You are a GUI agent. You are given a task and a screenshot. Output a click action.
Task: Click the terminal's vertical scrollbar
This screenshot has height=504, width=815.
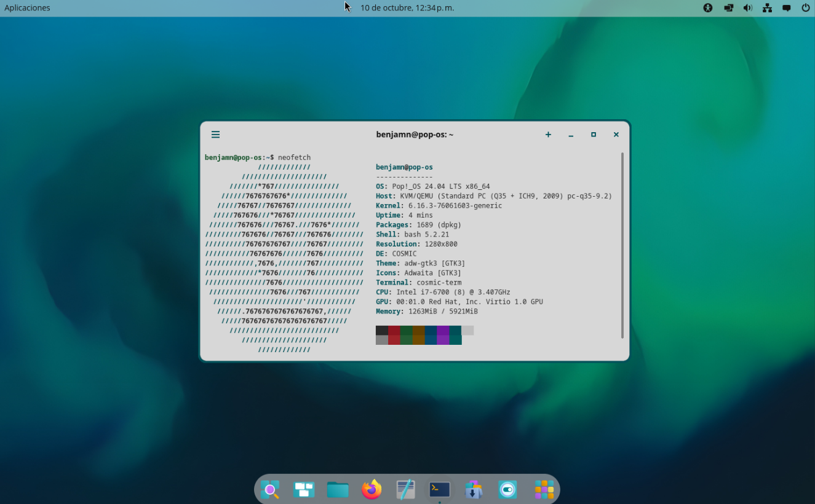622,246
